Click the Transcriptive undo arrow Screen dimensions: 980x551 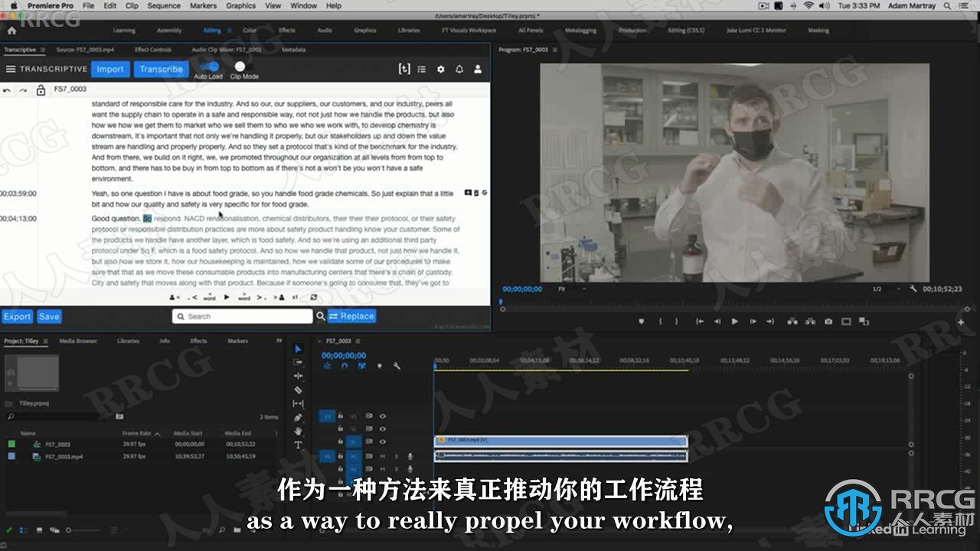[7, 90]
